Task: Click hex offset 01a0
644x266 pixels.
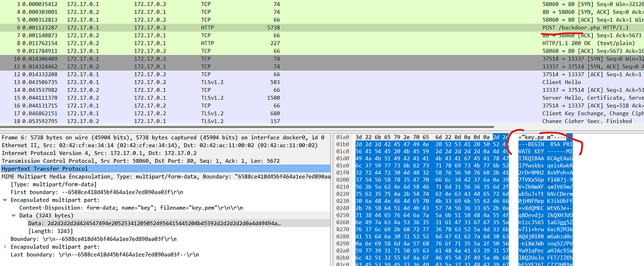Action: pyautogui.click(x=342, y=137)
